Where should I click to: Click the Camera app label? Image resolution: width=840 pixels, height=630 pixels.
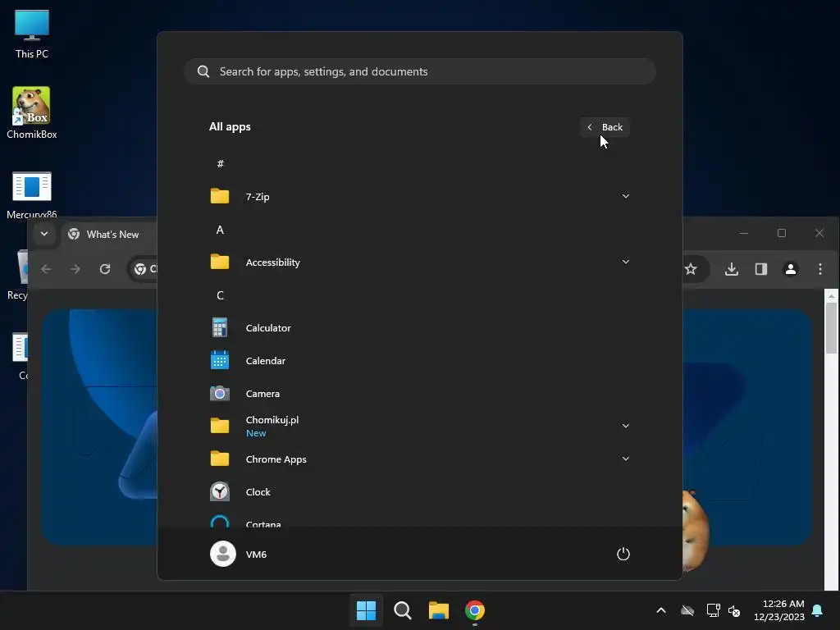tap(262, 393)
